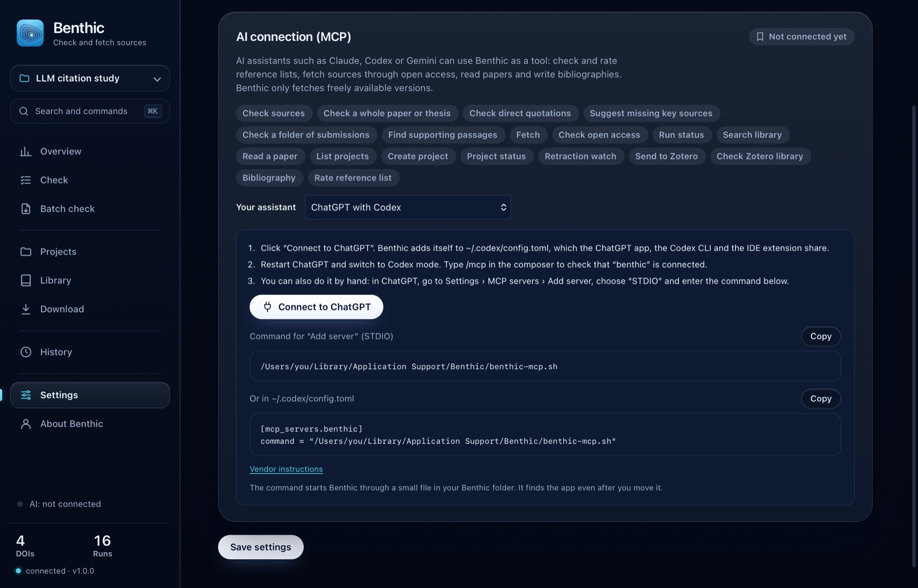Select the Settings sidebar item
Image resolution: width=918 pixels, height=588 pixels.
tap(90, 395)
